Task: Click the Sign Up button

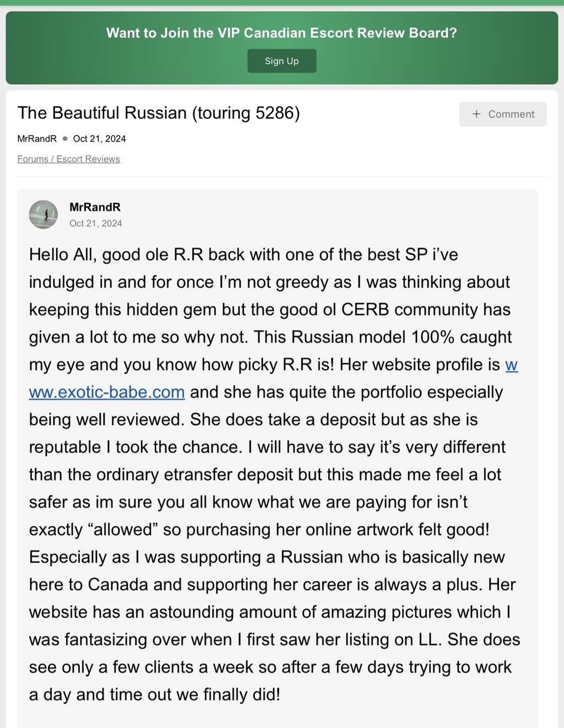Action: pos(281,61)
